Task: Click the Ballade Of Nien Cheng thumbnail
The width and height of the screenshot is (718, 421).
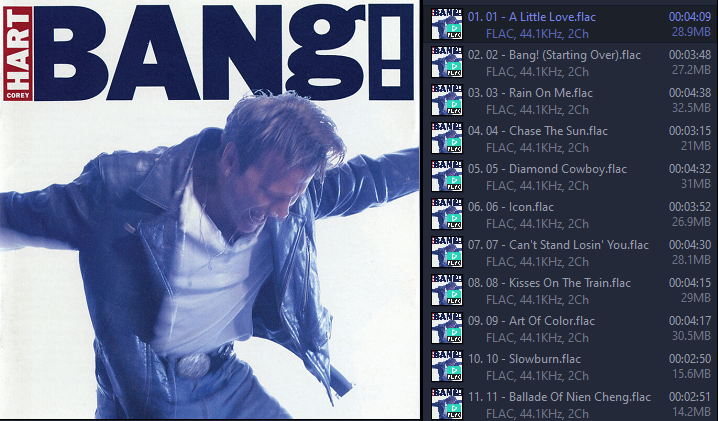Action: point(447,404)
